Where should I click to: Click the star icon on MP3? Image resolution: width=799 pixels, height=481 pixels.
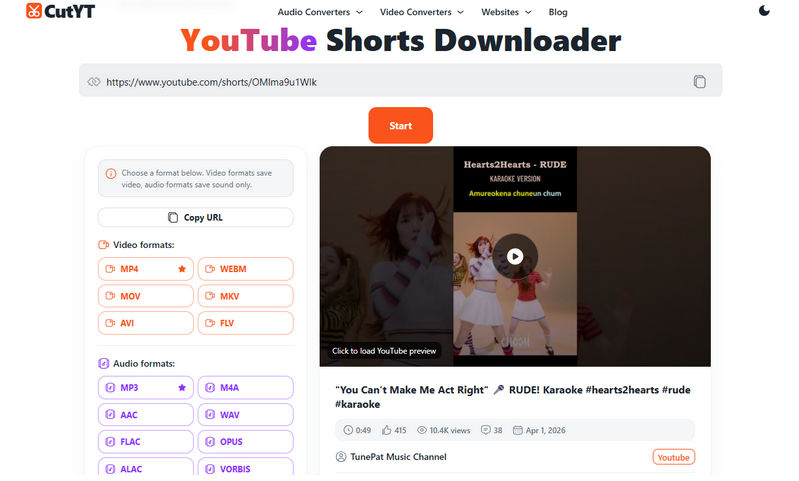click(x=182, y=388)
